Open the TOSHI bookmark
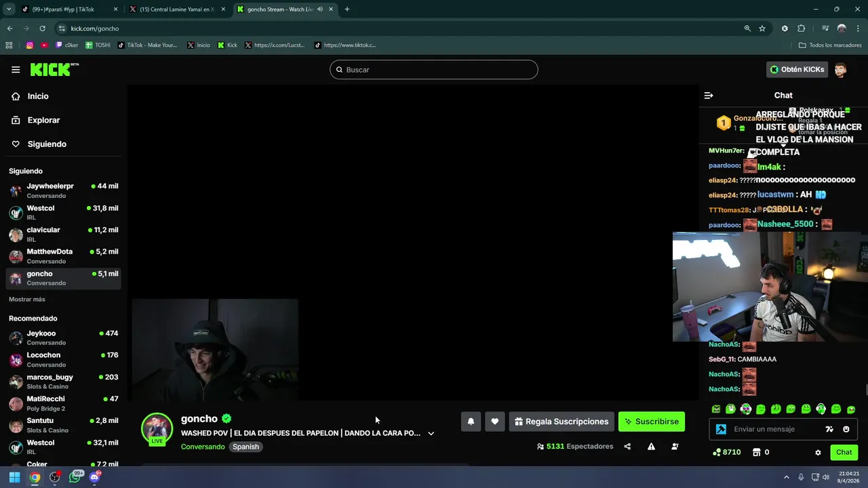 [98, 45]
